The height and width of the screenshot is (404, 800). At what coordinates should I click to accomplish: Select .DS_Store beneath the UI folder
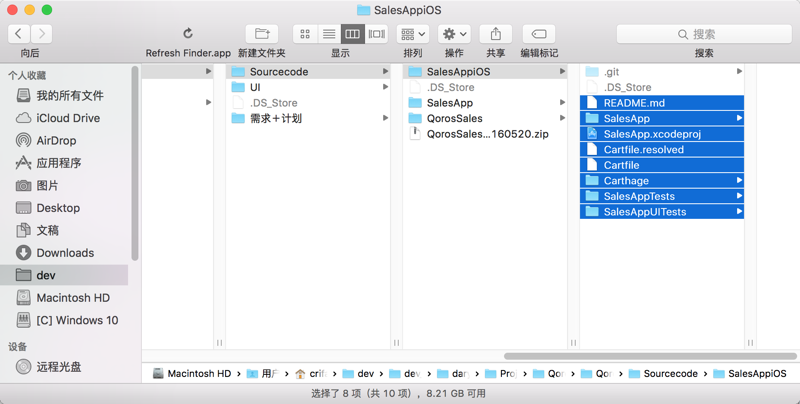[x=308, y=103]
